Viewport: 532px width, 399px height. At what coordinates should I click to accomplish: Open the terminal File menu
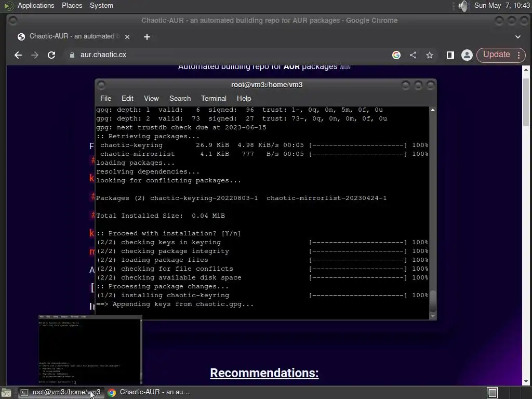pos(105,98)
